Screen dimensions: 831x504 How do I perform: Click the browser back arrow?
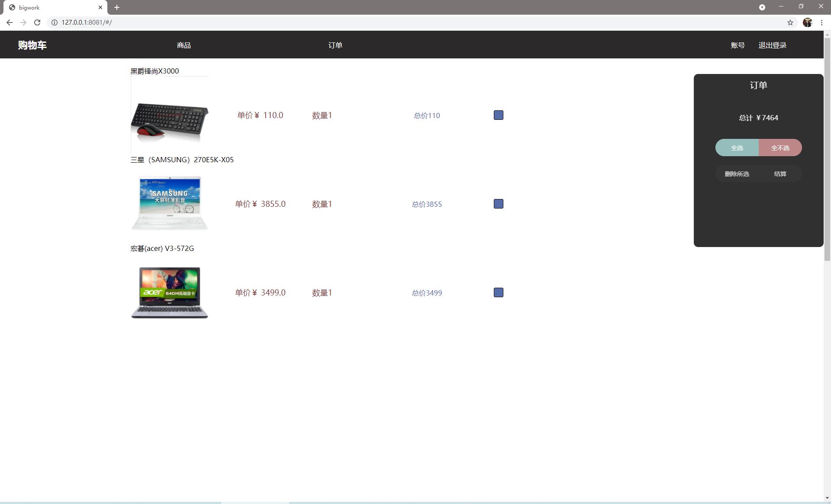(10, 22)
